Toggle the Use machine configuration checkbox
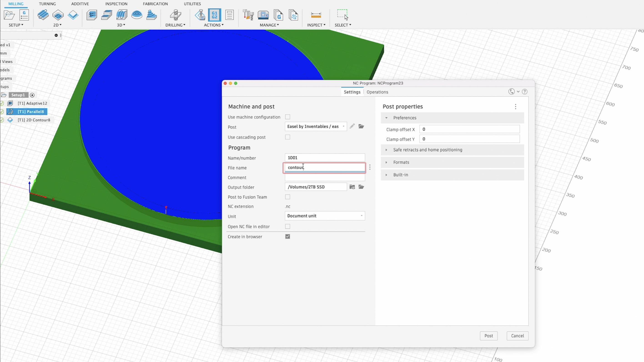The image size is (644, 362). point(287,117)
